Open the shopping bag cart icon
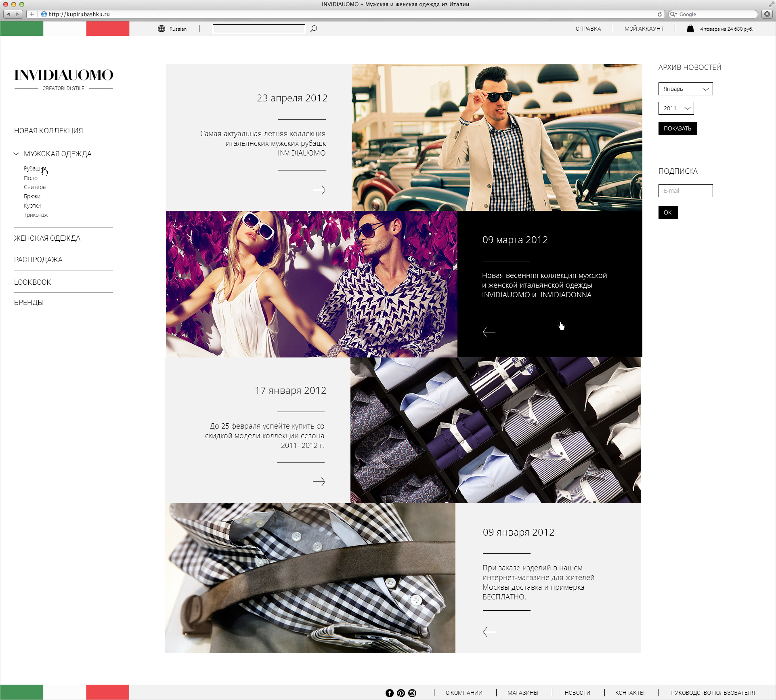Image resolution: width=776 pixels, height=700 pixels. (x=690, y=29)
